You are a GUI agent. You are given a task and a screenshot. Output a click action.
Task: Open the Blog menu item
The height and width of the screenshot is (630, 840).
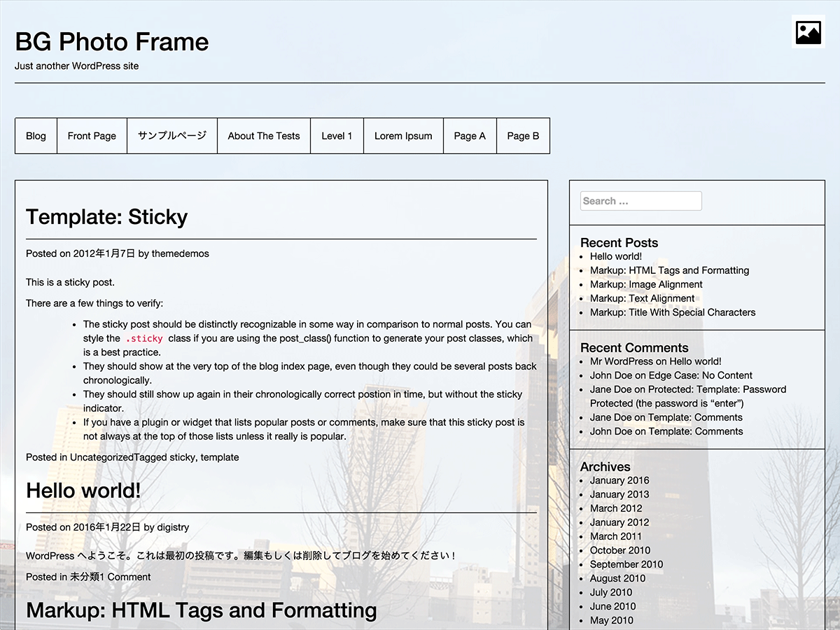[36, 136]
